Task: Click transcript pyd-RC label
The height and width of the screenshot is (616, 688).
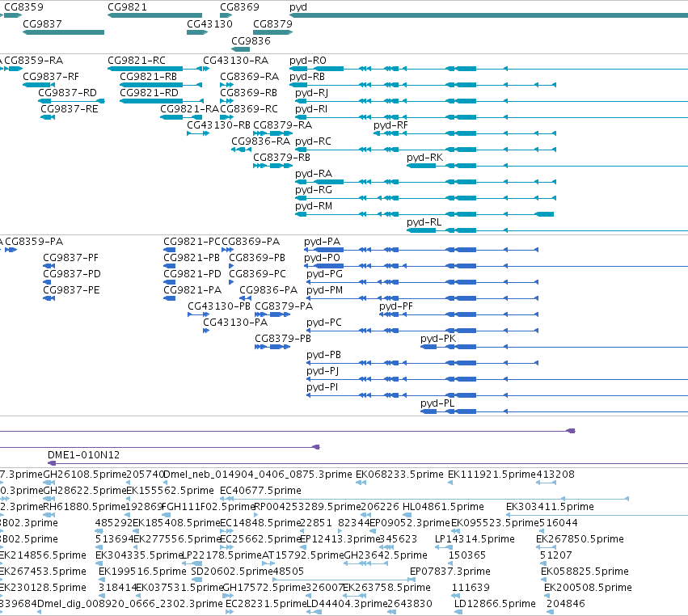Action: [314, 141]
